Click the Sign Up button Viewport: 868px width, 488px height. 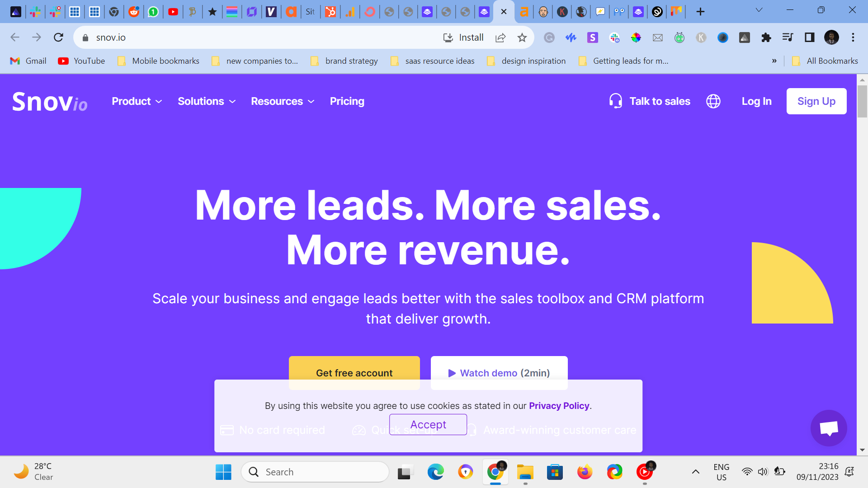(816, 101)
